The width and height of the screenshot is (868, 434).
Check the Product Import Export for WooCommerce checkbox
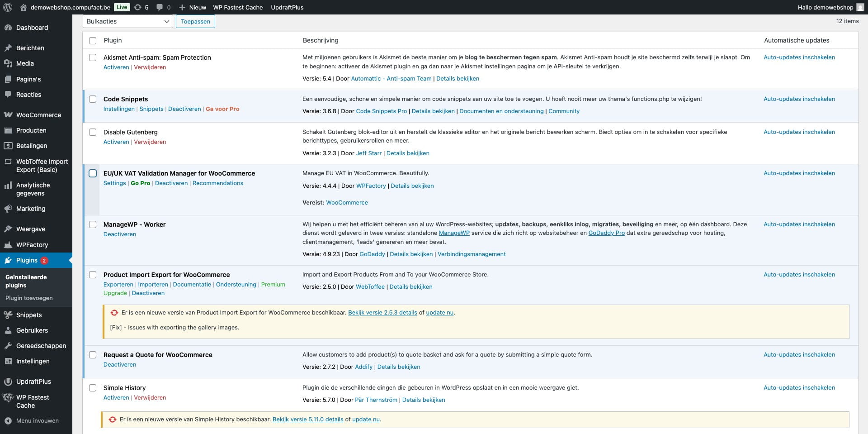click(x=93, y=275)
